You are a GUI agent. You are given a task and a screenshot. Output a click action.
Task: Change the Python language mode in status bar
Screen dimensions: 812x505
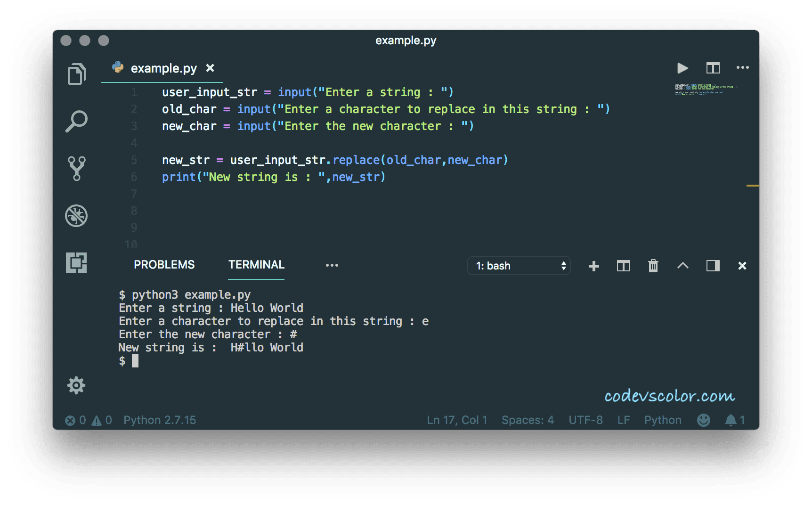663,420
